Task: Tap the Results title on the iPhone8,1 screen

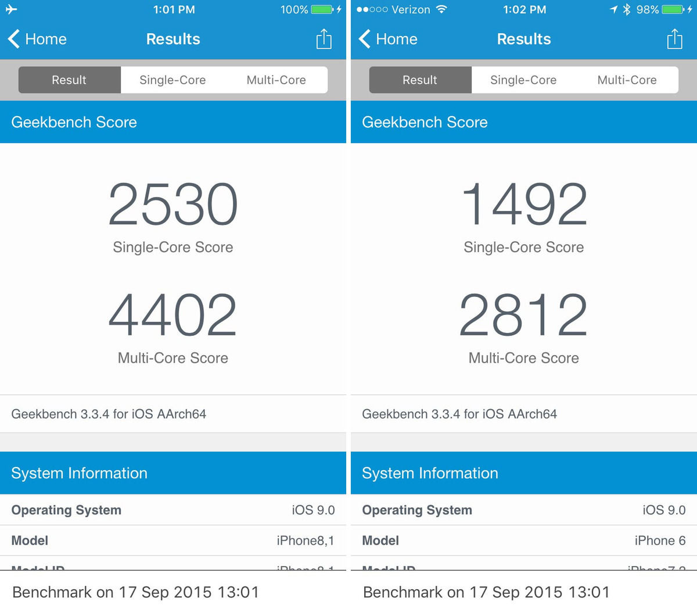Action: tap(173, 39)
